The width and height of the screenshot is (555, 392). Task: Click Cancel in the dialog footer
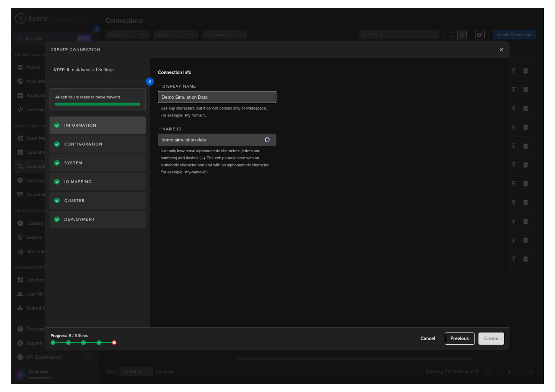pyautogui.click(x=427, y=338)
